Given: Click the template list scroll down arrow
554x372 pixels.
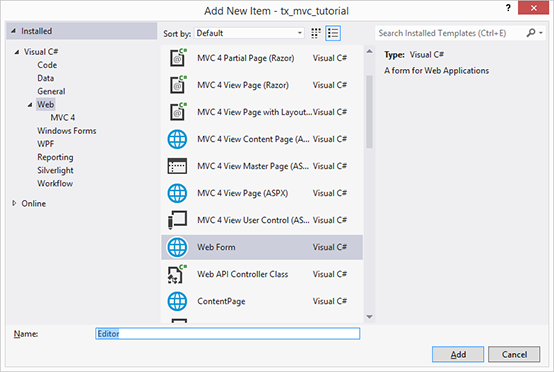Looking at the screenshot, I should pos(369,317).
